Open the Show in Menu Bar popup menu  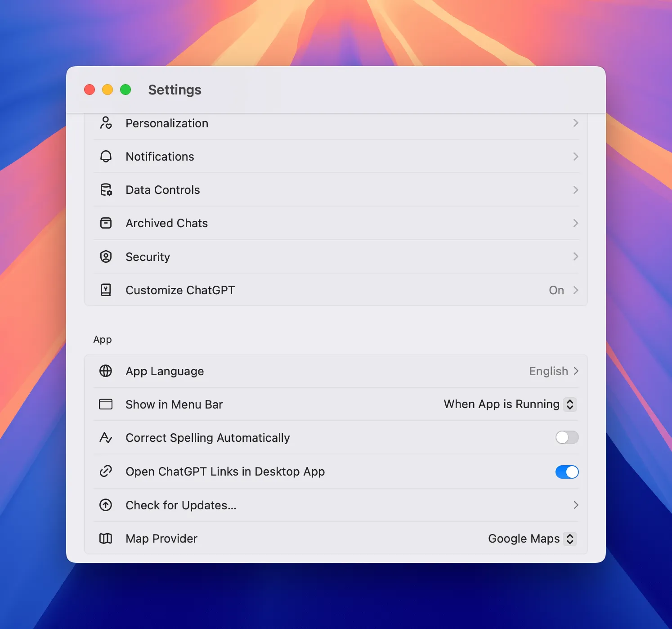point(510,404)
